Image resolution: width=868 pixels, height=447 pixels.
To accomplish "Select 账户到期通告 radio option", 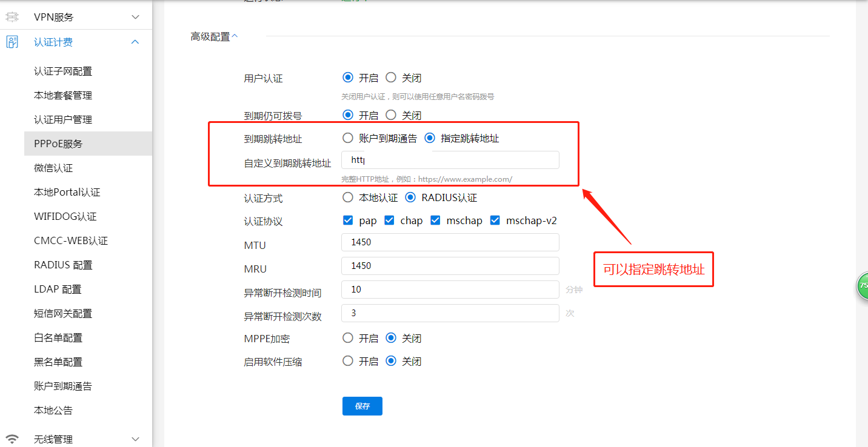I will (x=348, y=138).
